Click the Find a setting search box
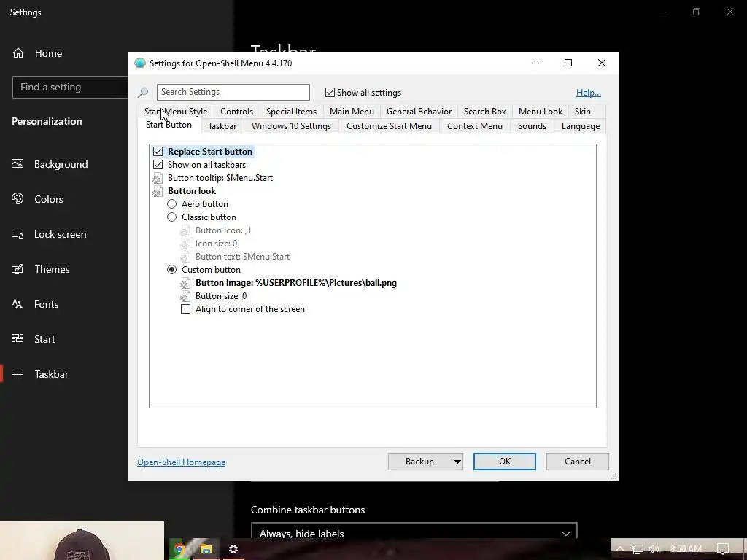Screen dimensions: 747x560 point(70,87)
